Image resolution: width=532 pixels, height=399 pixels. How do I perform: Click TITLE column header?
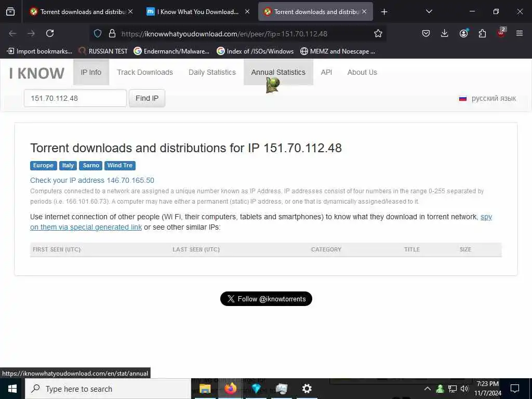(x=412, y=249)
